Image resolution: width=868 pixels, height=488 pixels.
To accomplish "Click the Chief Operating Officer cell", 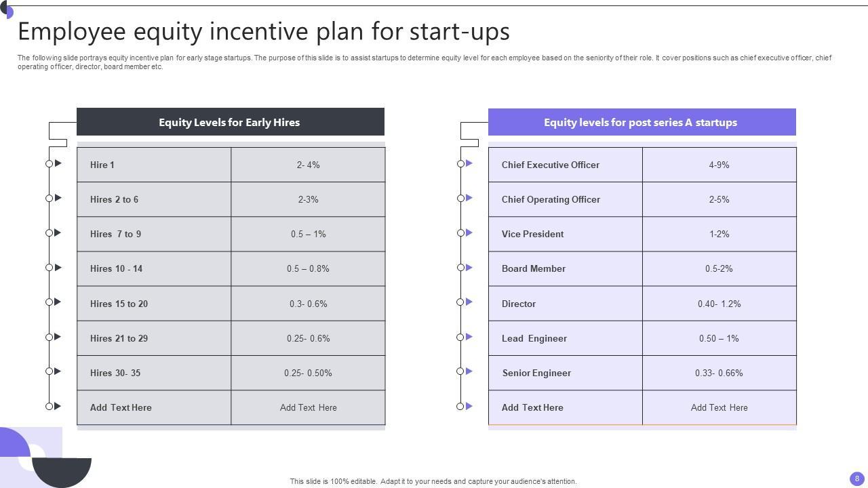I will [x=551, y=200].
